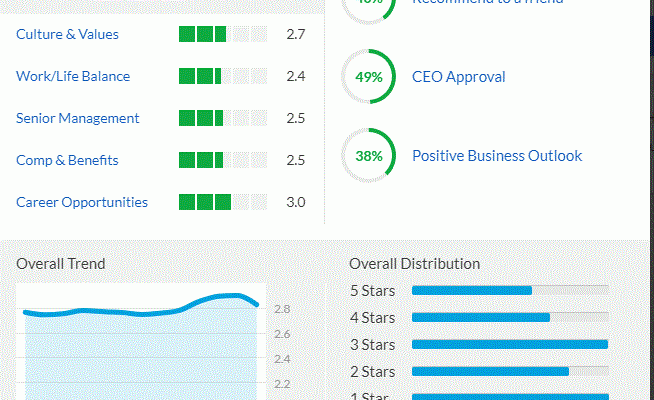Viewport: 654px width, 400px height.
Task: Click the 5 Stars label
Action: click(372, 291)
